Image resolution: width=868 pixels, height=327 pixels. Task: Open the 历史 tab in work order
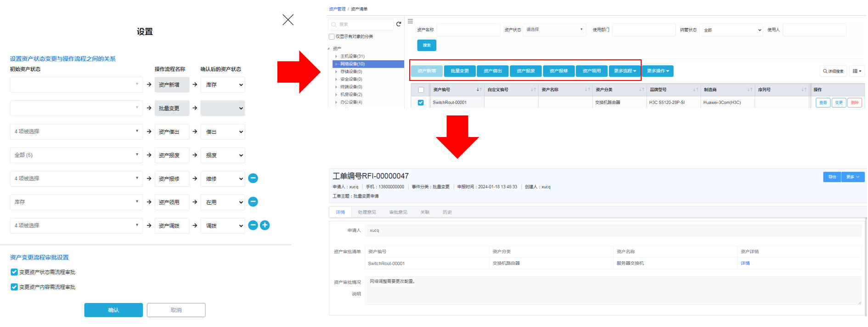click(447, 212)
